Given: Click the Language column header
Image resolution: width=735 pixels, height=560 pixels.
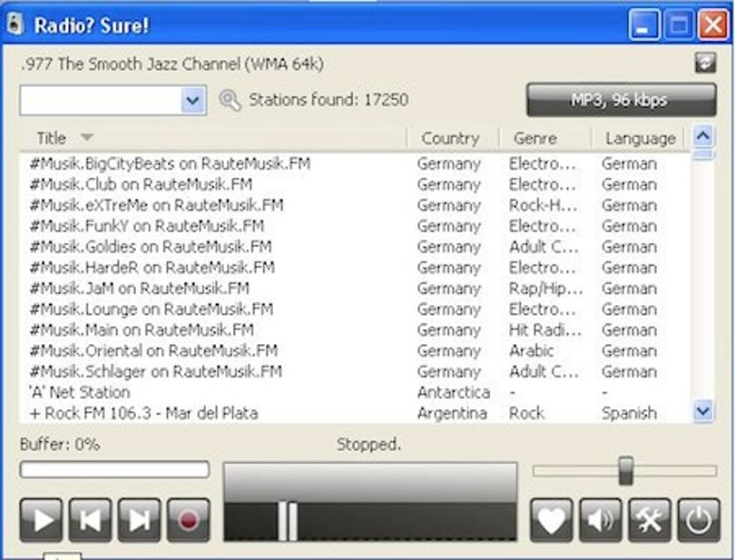Looking at the screenshot, I should pos(641,138).
